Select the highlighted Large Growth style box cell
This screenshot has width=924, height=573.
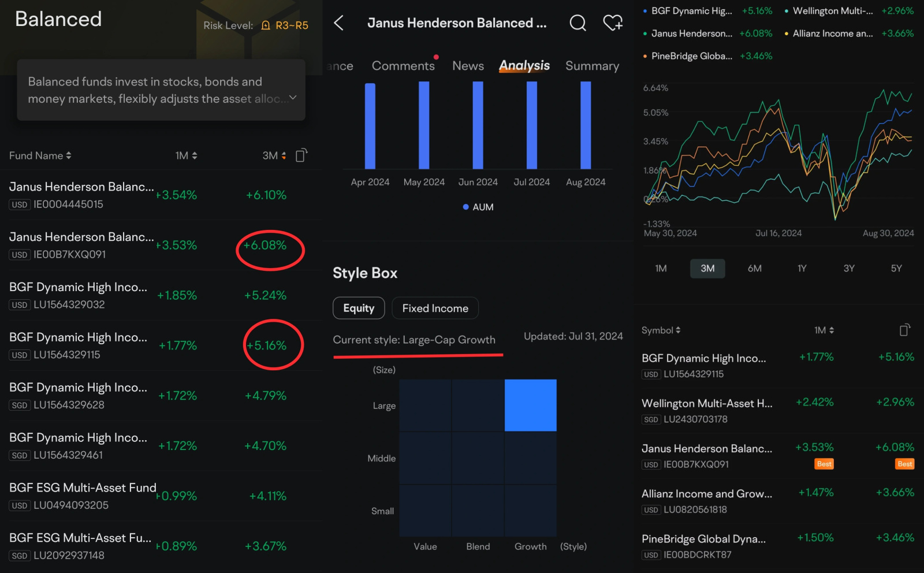[x=531, y=405]
